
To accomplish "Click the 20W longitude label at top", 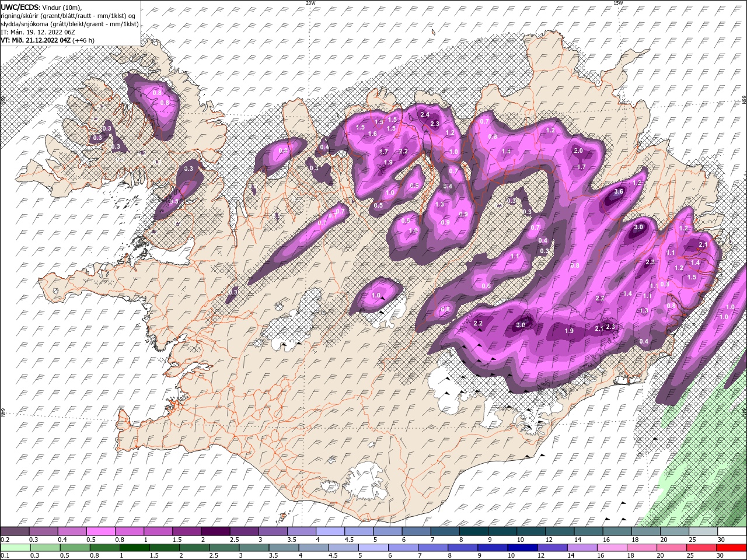I will tap(310, 3).
